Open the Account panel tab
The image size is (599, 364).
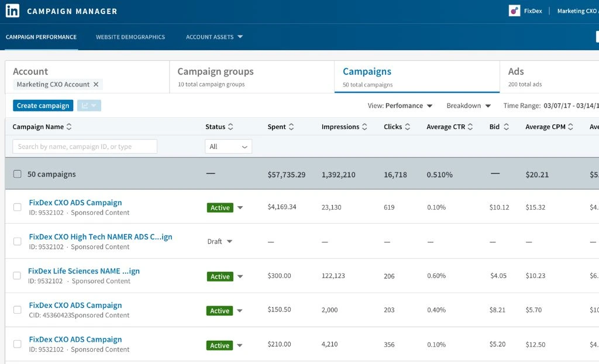point(87,77)
